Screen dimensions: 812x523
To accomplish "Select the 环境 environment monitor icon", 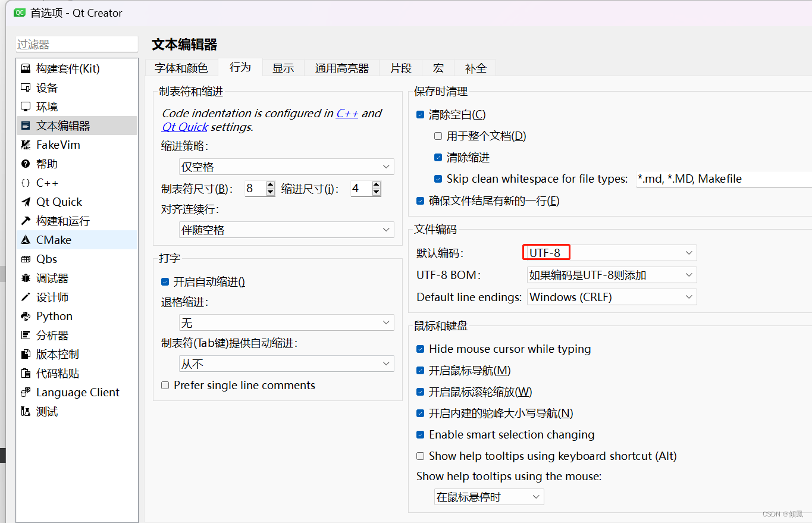I will [x=26, y=107].
